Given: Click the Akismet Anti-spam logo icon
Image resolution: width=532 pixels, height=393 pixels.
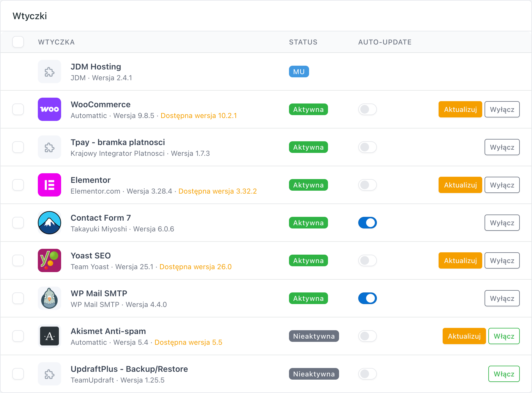Looking at the screenshot, I should point(49,336).
